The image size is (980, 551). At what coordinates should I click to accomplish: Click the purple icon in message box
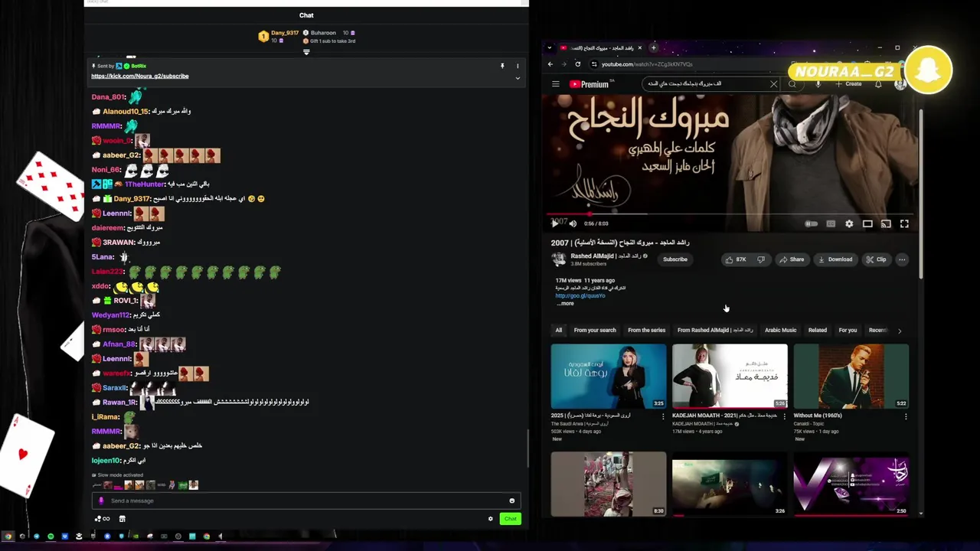point(101,500)
